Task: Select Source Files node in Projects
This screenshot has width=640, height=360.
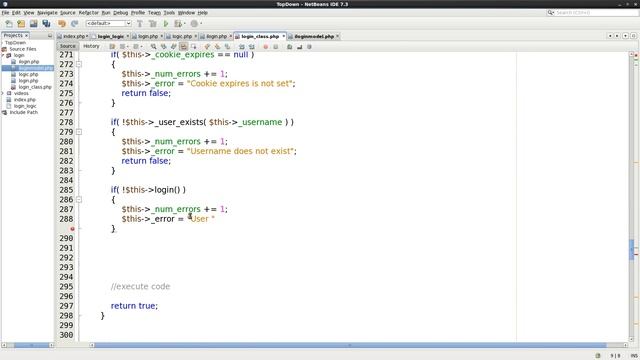Action: click(22, 49)
